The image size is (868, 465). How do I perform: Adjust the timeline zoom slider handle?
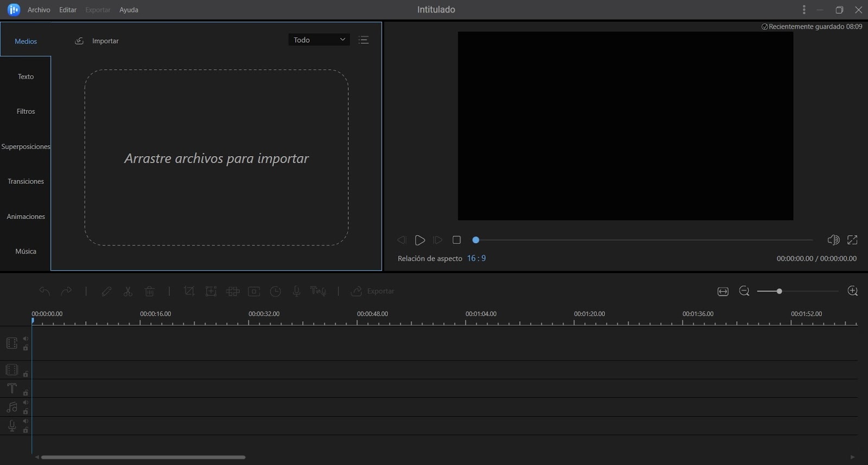coord(779,292)
